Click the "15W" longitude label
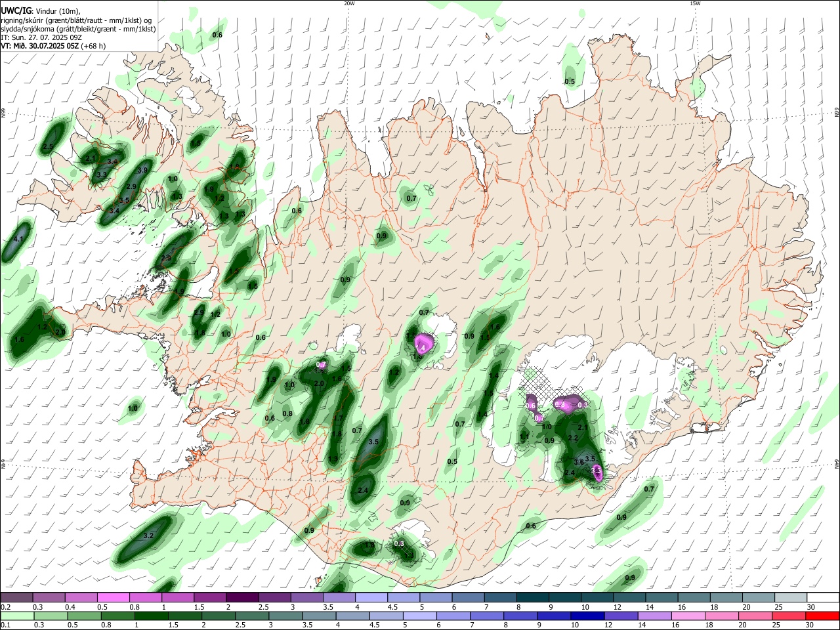Screen dimensions: 840x630 pyautogui.click(x=695, y=3)
